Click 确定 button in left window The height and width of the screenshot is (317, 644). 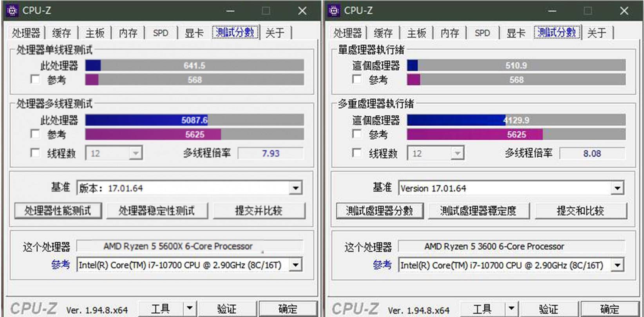pos(288,309)
